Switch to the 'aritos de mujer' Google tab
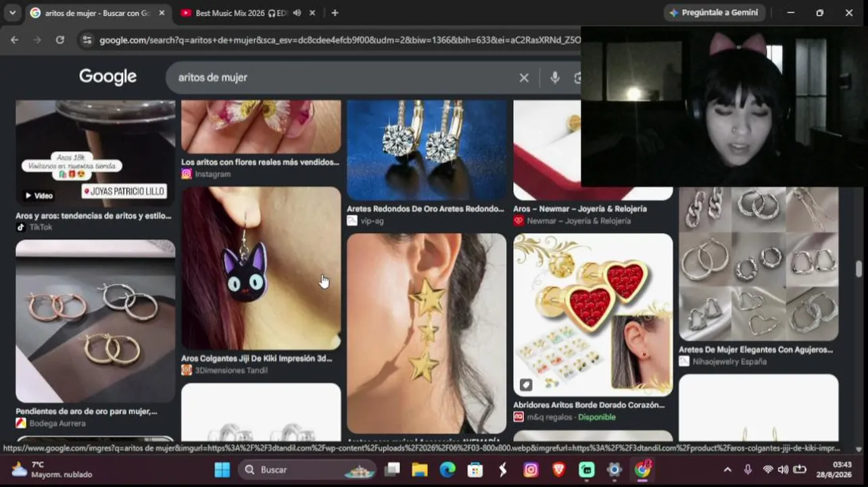The height and width of the screenshot is (487, 868). click(x=97, y=13)
